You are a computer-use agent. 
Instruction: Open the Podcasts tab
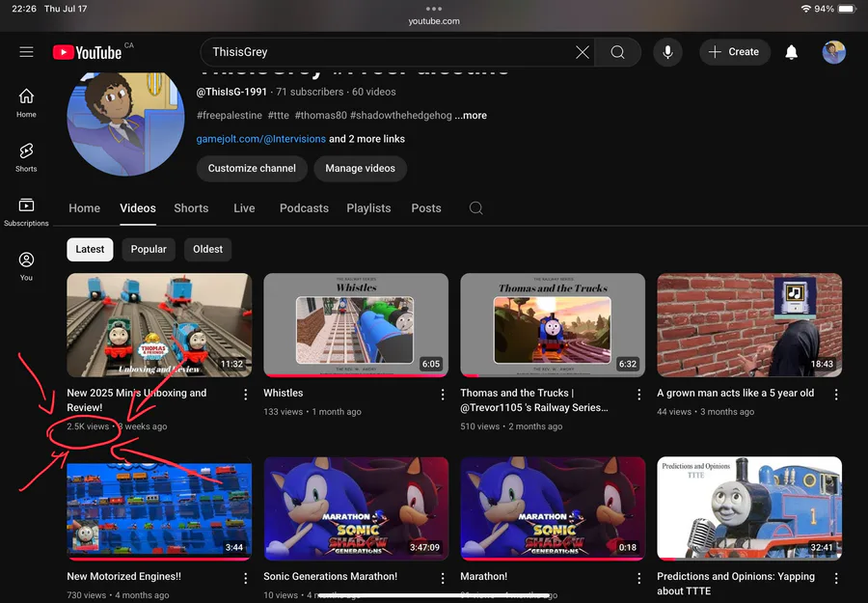[x=304, y=208]
